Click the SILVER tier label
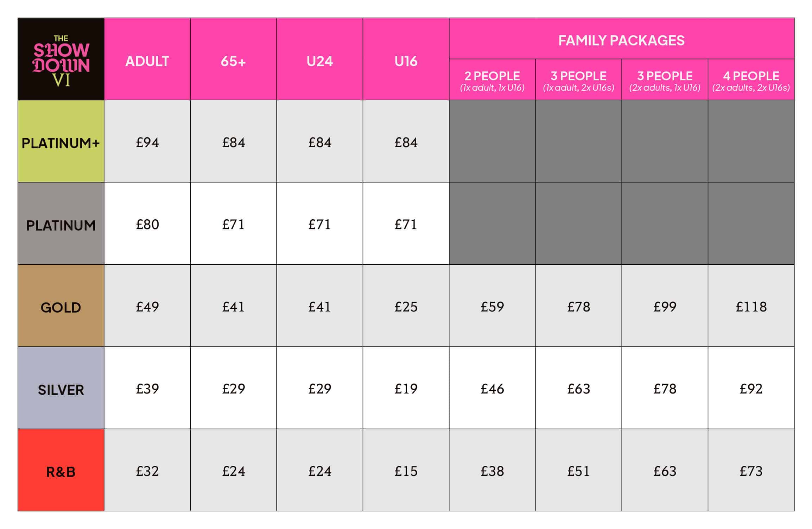 [x=61, y=390]
